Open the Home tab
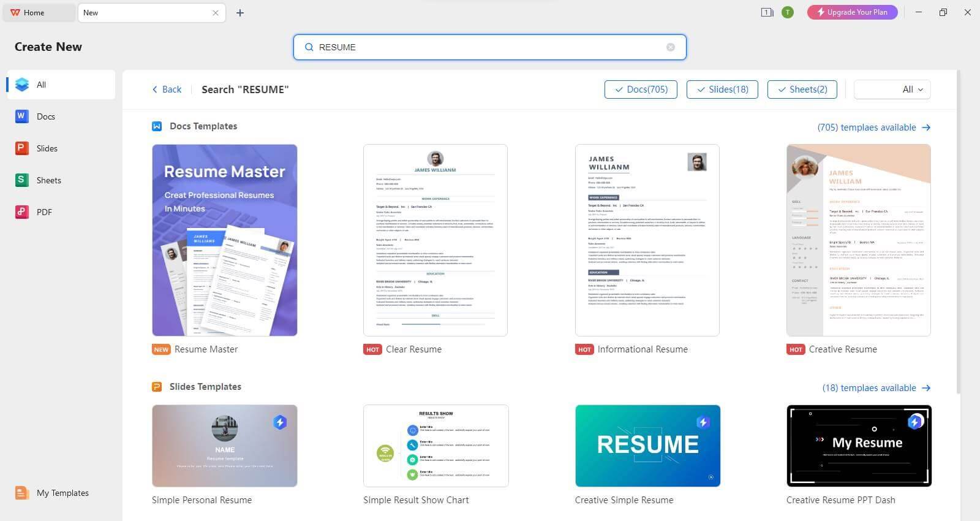This screenshot has width=980, height=521. click(x=39, y=12)
